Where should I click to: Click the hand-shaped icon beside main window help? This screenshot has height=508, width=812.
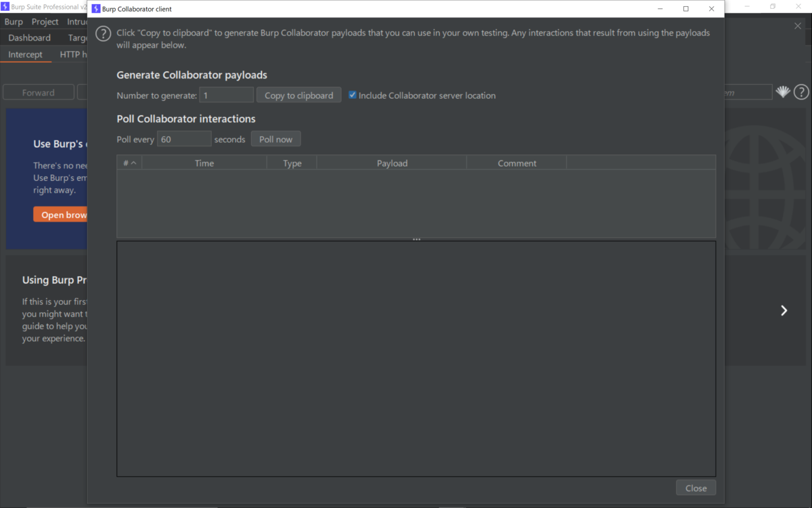tap(783, 92)
